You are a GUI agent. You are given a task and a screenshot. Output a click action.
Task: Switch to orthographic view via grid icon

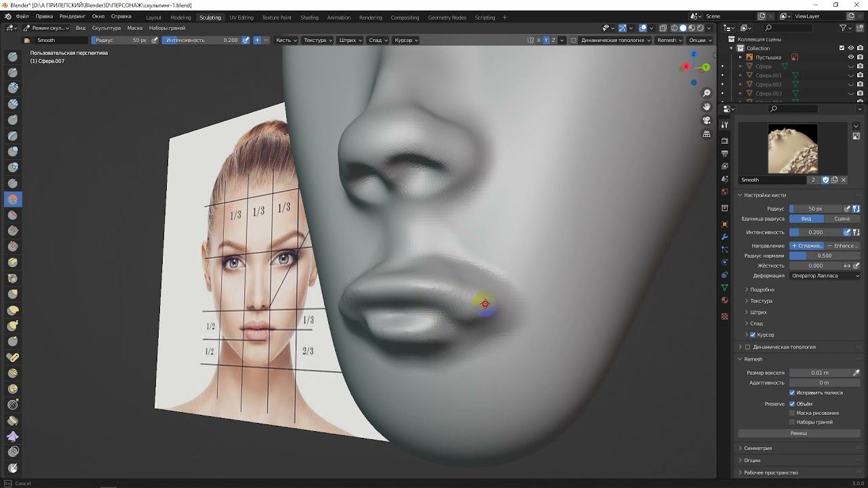[x=707, y=134]
